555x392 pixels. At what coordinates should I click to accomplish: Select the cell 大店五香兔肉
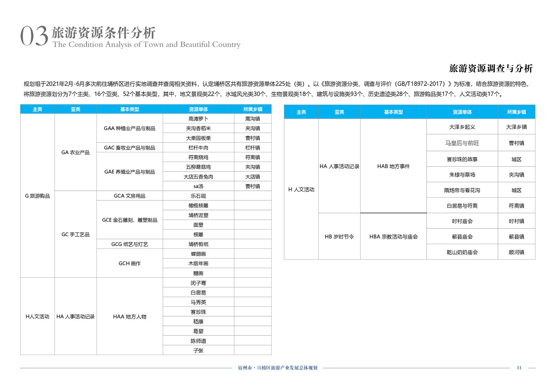(198, 177)
